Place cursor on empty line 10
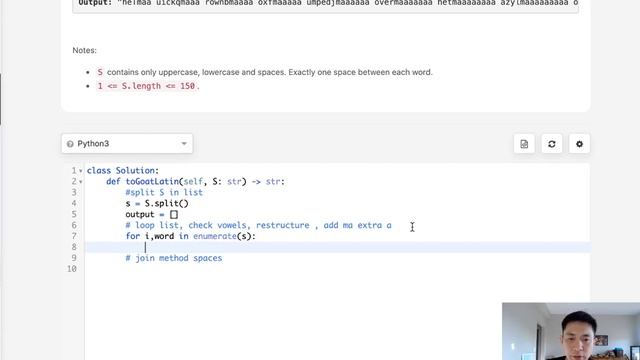The height and width of the screenshot is (360, 640). (x=337, y=269)
